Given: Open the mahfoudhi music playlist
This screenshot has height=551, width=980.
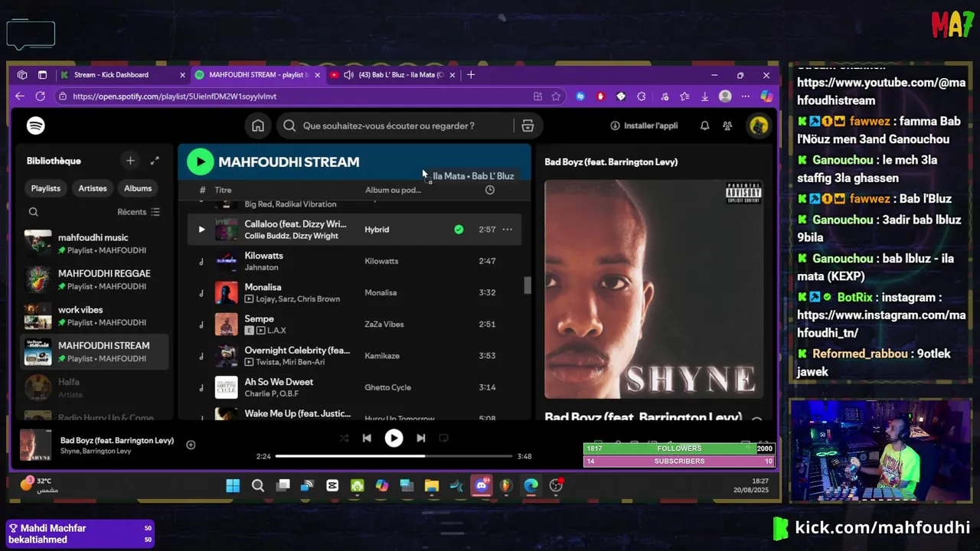Looking at the screenshot, I should click(x=93, y=243).
